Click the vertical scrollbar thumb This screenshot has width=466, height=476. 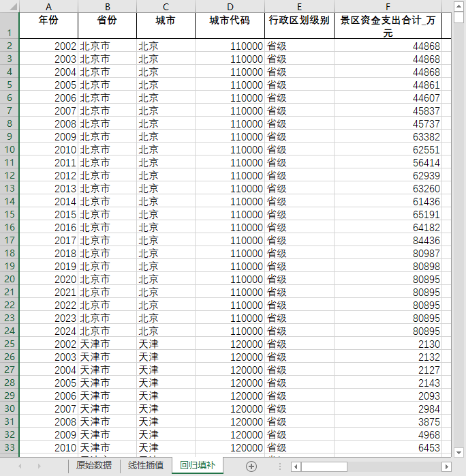(459, 17)
